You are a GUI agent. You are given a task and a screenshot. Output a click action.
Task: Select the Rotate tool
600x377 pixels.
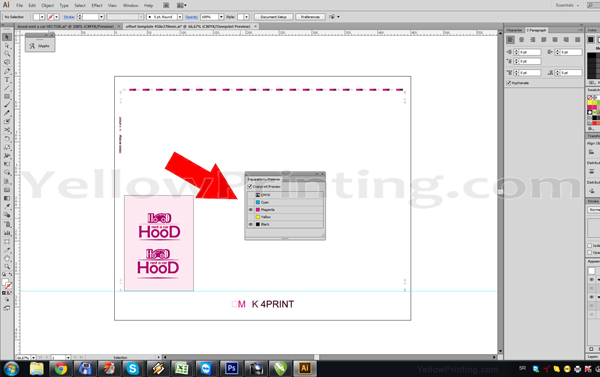tap(7, 139)
